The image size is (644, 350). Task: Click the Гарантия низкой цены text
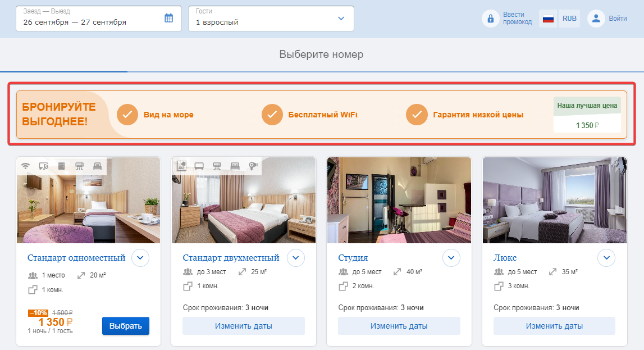478,115
